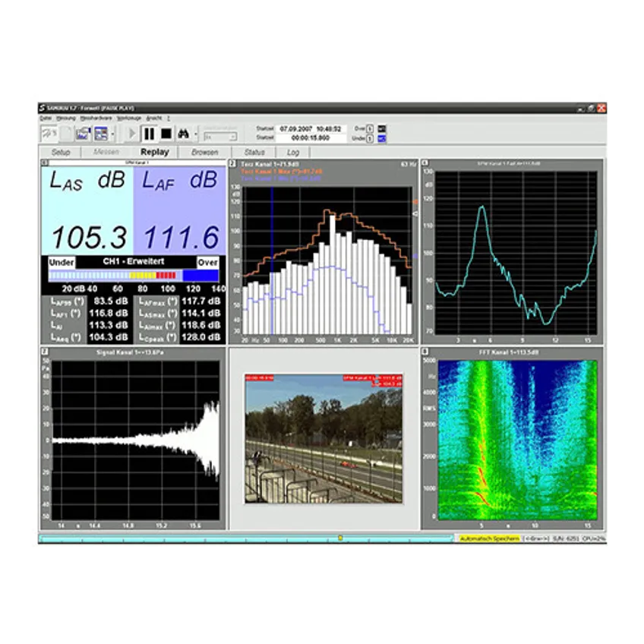The image size is (644, 644).
Task: Click the race track video thumbnail
Action: 324,439
